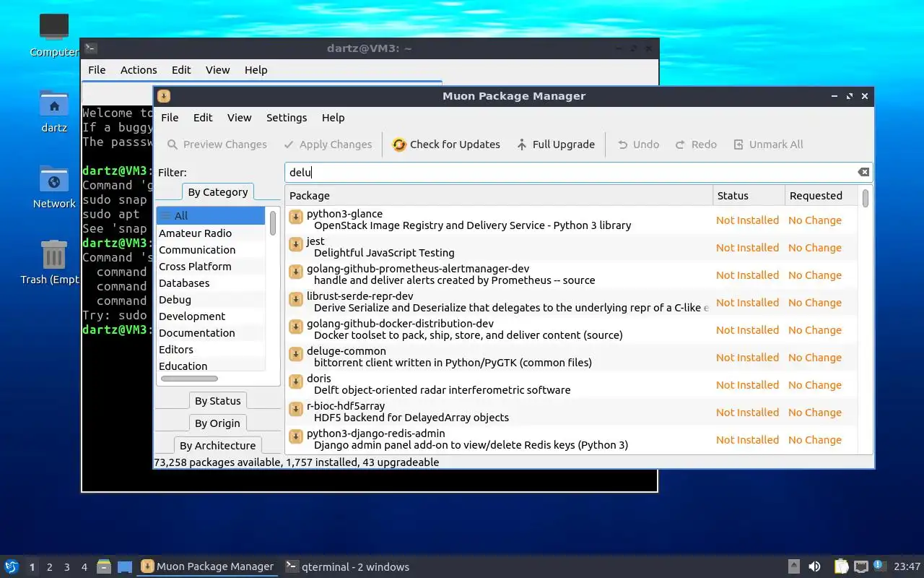Open the Settings menu
Screen dimensions: 924x578
tap(287, 118)
